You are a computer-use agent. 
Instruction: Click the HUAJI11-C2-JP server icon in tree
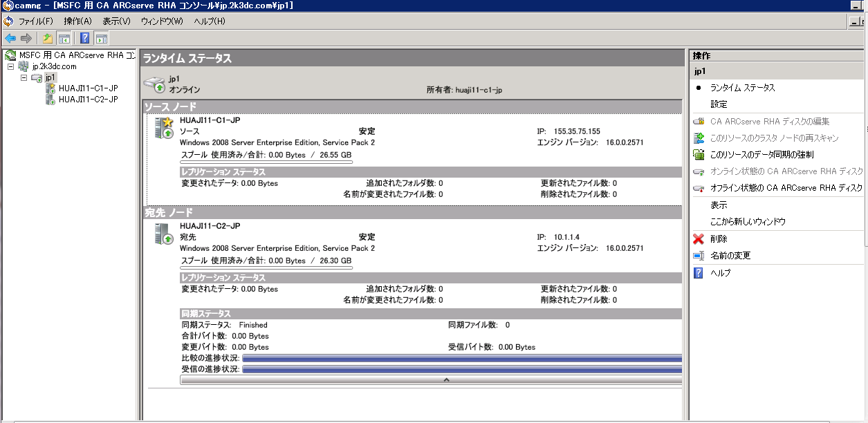coord(50,100)
